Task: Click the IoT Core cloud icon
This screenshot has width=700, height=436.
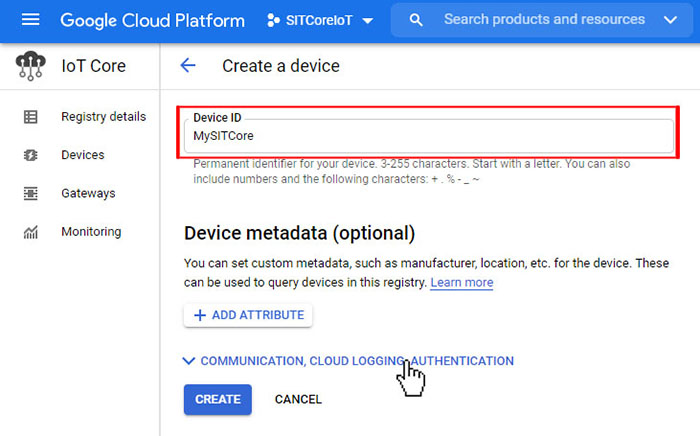Action: pyautogui.click(x=30, y=66)
